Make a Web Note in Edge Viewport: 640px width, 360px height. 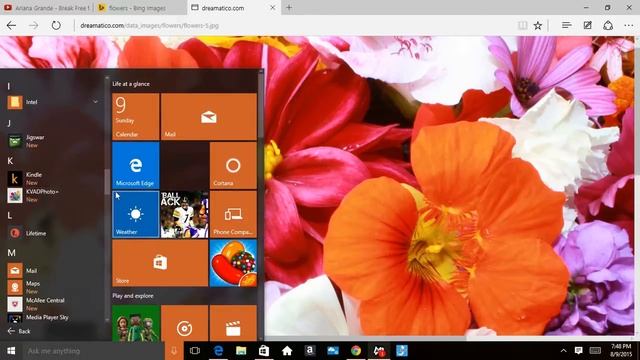point(587,25)
